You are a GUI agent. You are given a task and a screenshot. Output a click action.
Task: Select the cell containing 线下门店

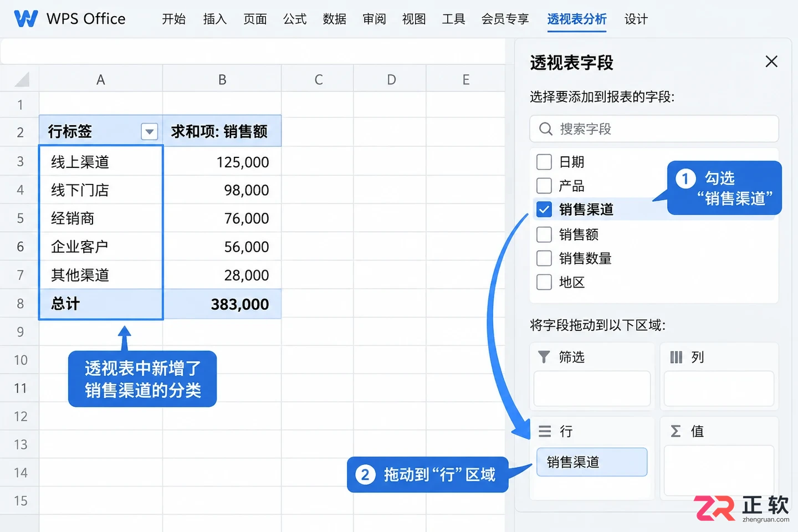101,190
